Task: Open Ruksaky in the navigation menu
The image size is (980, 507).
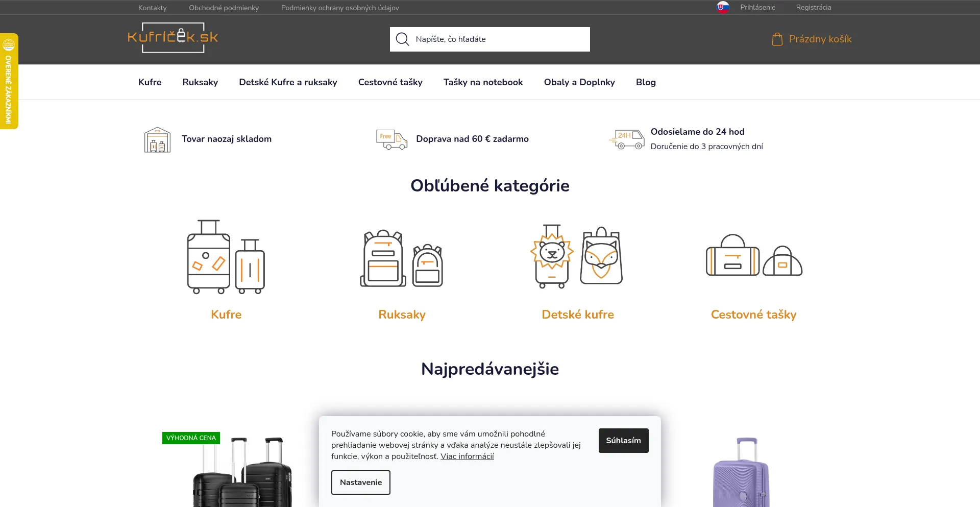Action: pyautogui.click(x=200, y=82)
